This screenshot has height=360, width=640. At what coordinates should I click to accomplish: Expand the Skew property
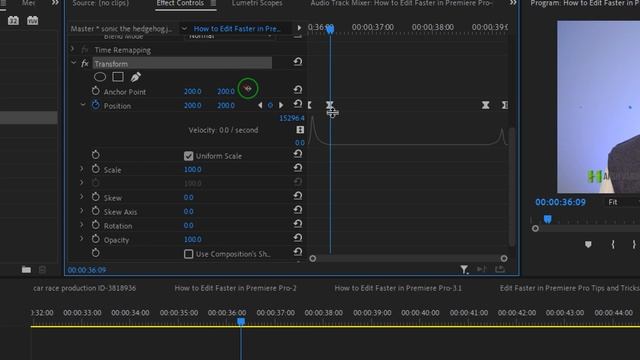click(82, 197)
